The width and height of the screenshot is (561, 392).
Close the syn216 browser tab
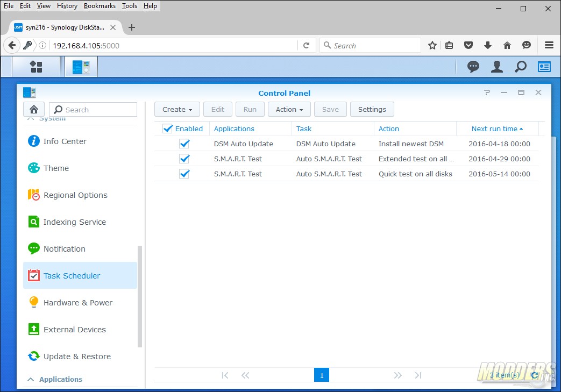tap(113, 27)
